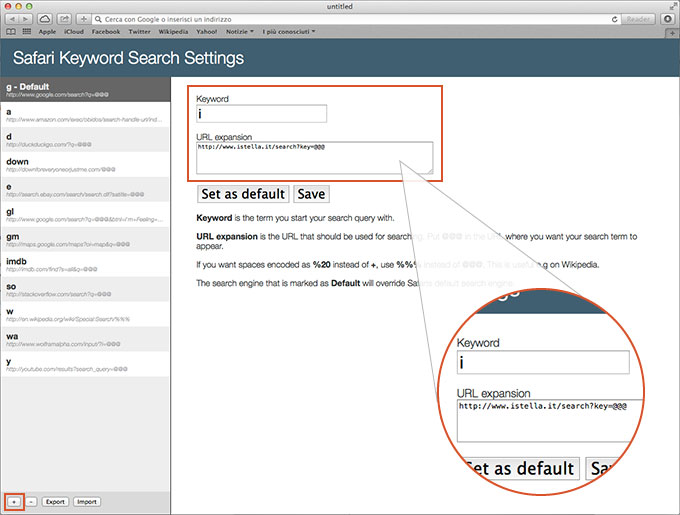Click the Keyword input field
This screenshot has height=515, width=680.
tap(262, 114)
